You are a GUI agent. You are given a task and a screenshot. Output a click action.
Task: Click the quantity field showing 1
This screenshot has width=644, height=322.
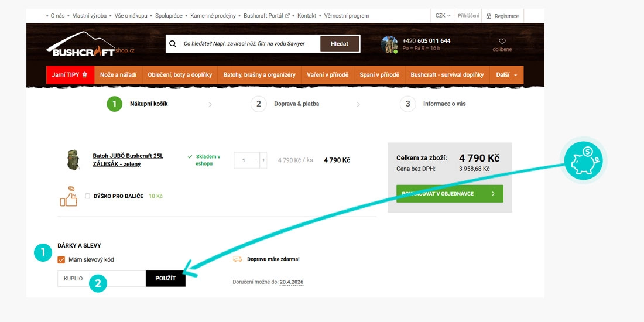coord(244,160)
